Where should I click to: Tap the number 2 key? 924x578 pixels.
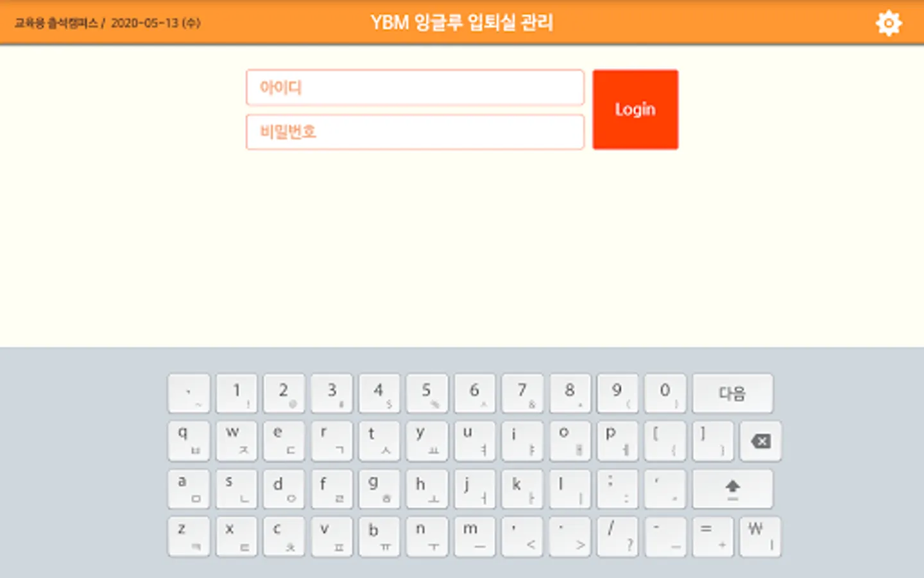pyautogui.click(x=284, y=393)
